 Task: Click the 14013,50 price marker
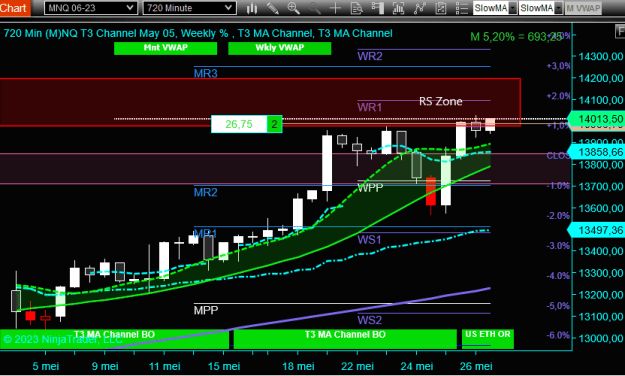click(596, 119)
